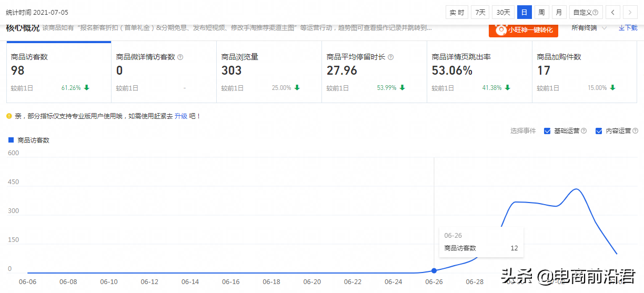Switch to the 7天 time range tab
644x293 pixels.
coord(480,12)
